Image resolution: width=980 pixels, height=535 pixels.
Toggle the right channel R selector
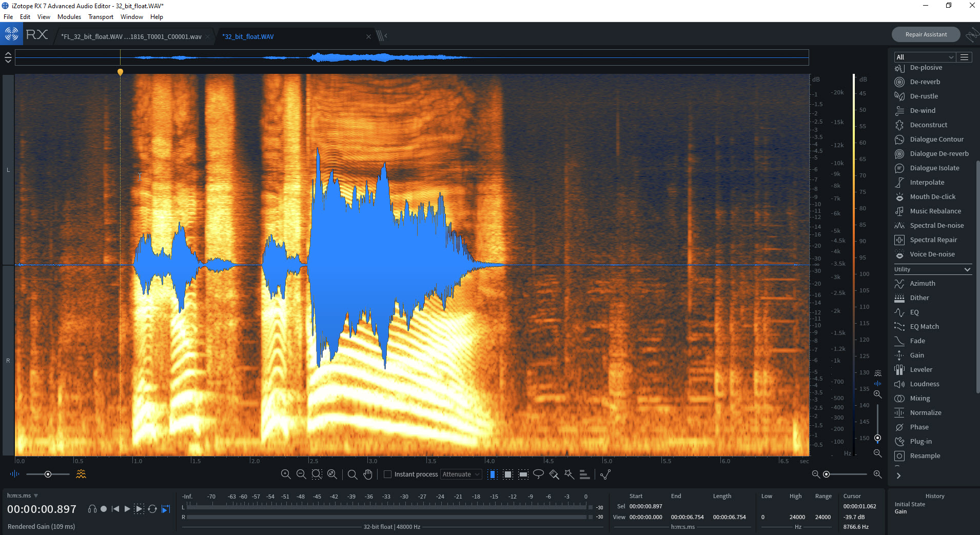pos(8,361)
